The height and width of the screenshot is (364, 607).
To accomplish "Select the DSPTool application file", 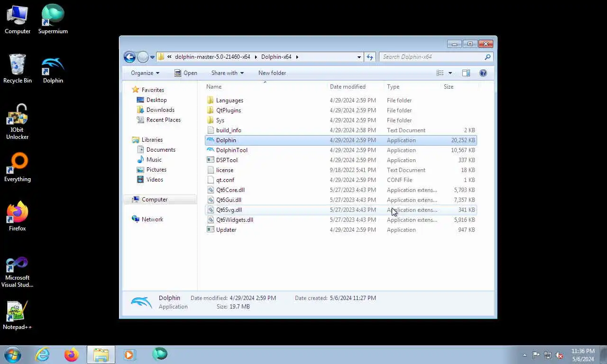I will point(340,160).
